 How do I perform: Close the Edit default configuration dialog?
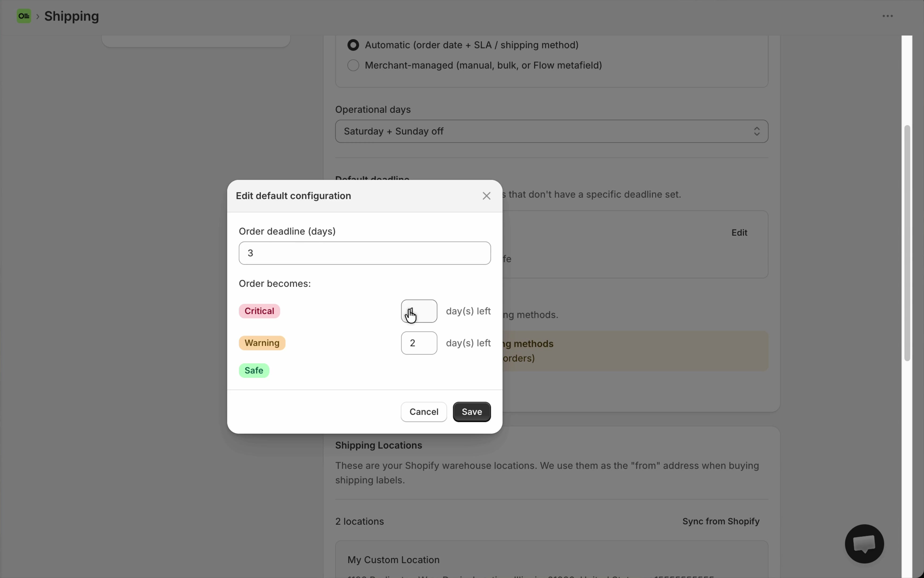coord(486,196)
